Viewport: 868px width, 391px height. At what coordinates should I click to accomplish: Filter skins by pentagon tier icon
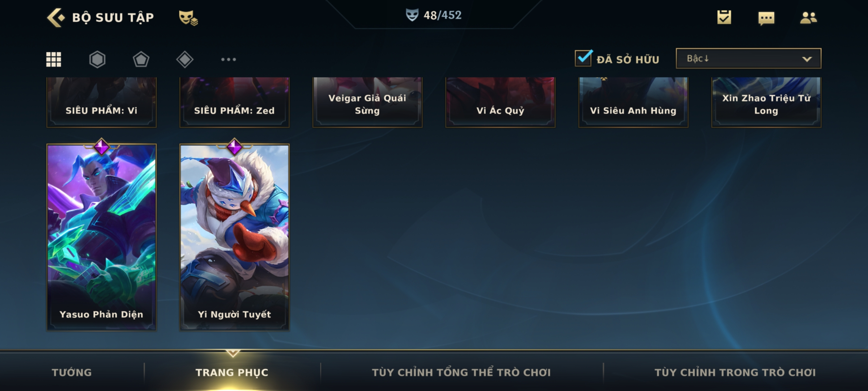(x=141, y=59)
